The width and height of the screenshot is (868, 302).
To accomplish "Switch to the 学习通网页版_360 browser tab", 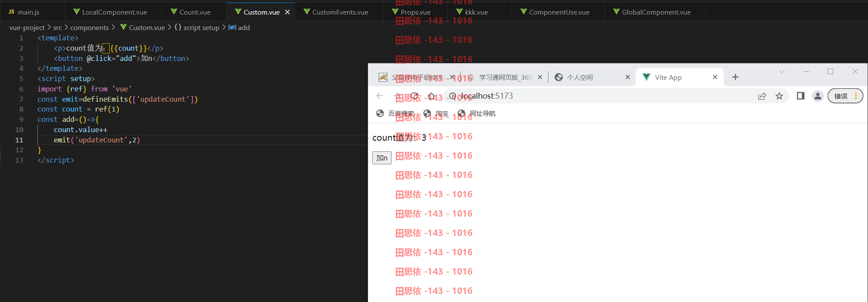I will (x=506, y=77).
